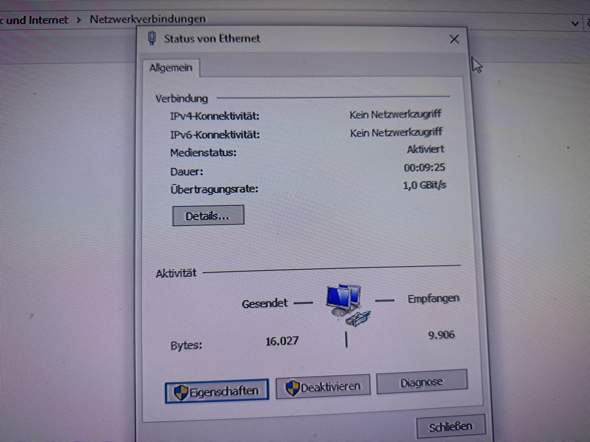Expand the breadcrumb chevron before Netzwerkverbindungen
Viewport: 590px width, 442px height.
pyautogui.click(x=79, y=20)
